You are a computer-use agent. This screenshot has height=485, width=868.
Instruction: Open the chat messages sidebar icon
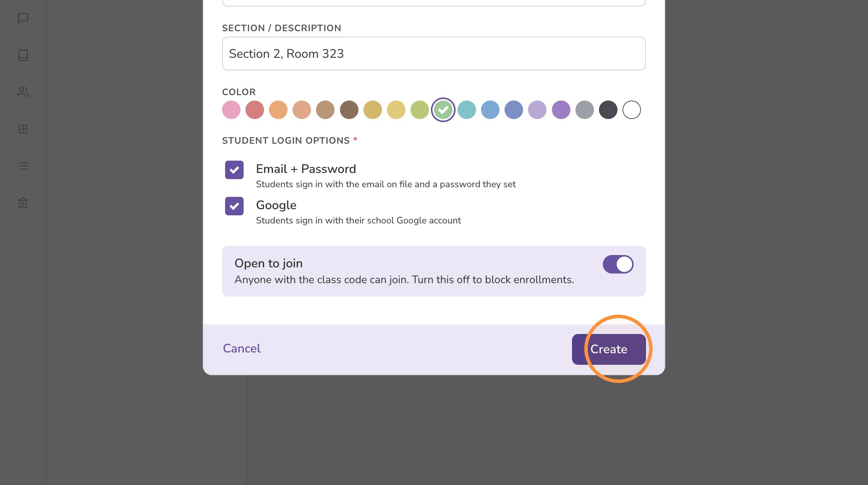(x=23, y=18)
